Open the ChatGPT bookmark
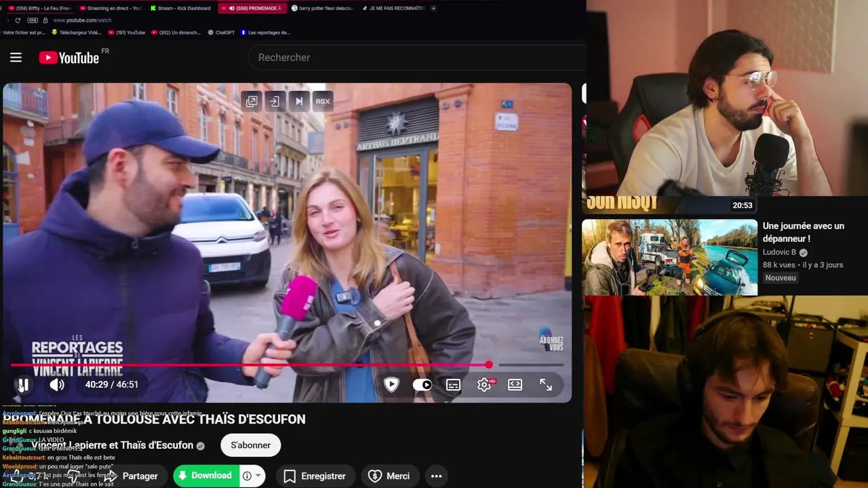 click(x=221, y=33)
